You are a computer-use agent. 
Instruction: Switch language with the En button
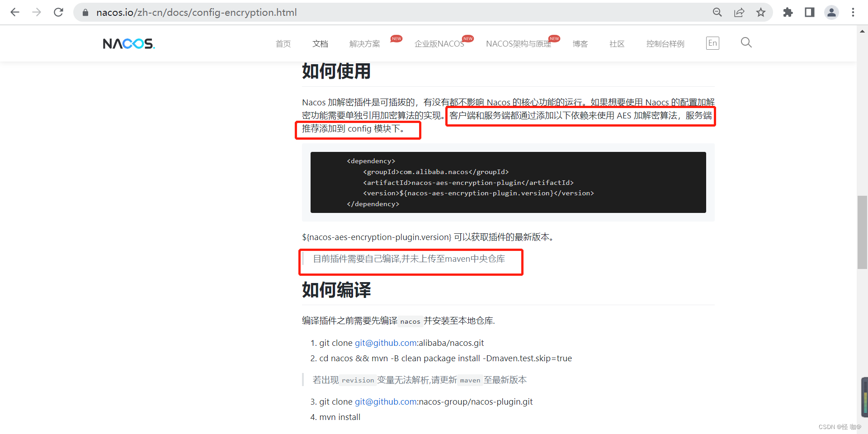(712, 43)
